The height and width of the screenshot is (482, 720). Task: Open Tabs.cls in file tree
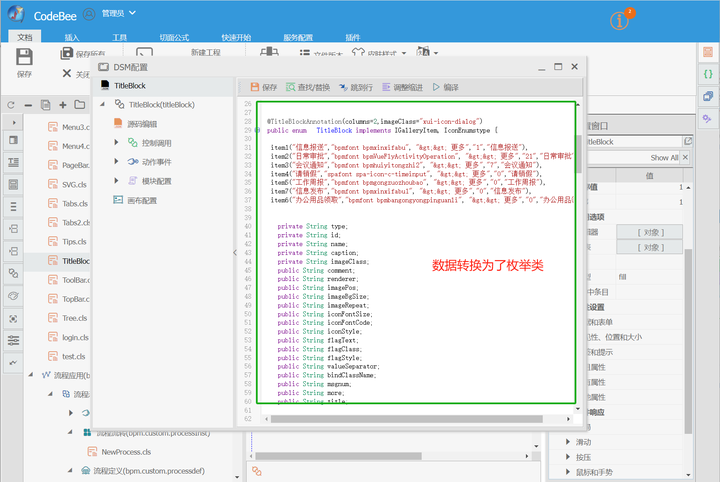(75, 203)
